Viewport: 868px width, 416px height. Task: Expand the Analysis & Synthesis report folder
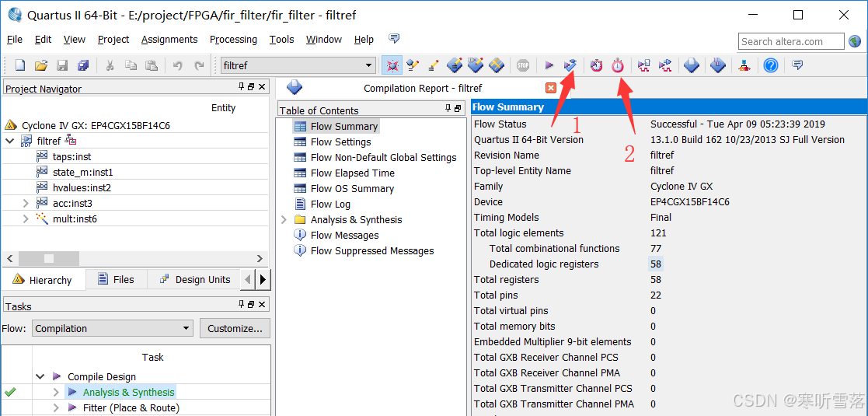tap(284, 219)
